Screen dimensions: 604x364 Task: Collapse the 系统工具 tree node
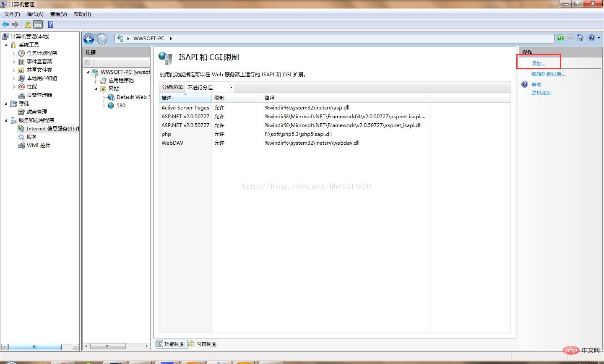click(x=6, y=45)
